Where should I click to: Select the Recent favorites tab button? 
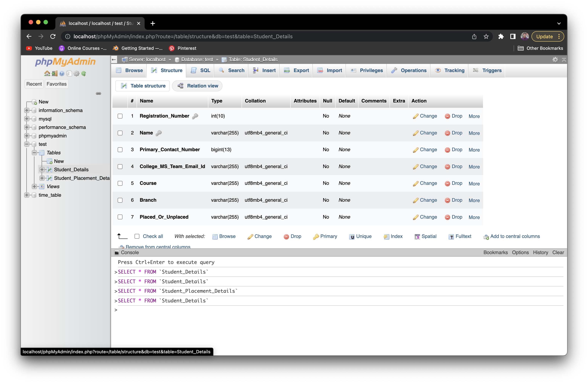(x=34, y=84)
